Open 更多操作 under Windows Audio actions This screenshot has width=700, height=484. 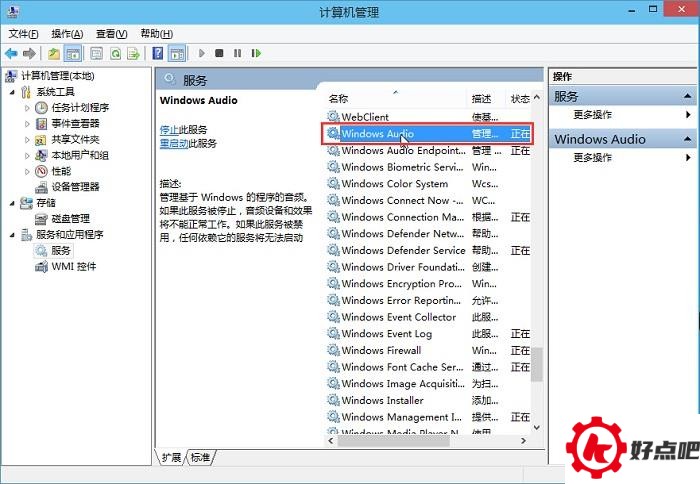click(592, 158)
